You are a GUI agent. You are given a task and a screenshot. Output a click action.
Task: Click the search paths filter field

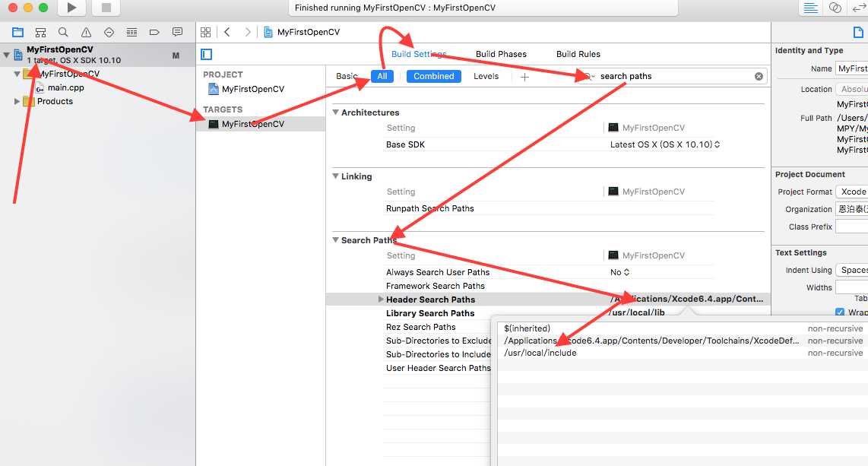671,76
